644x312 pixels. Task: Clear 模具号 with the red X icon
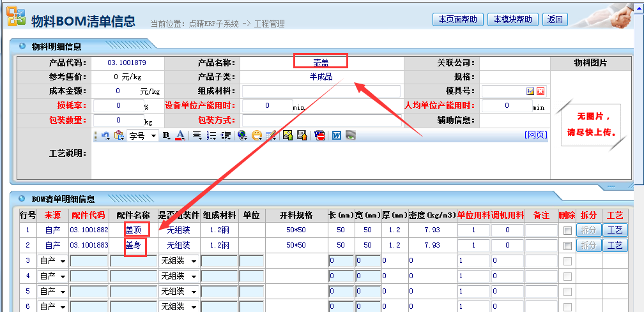click(540, 91)
